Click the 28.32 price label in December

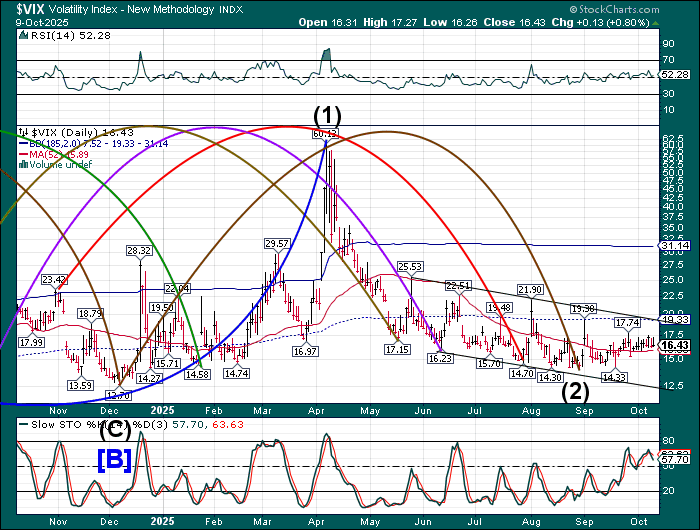tap(138, 250)
